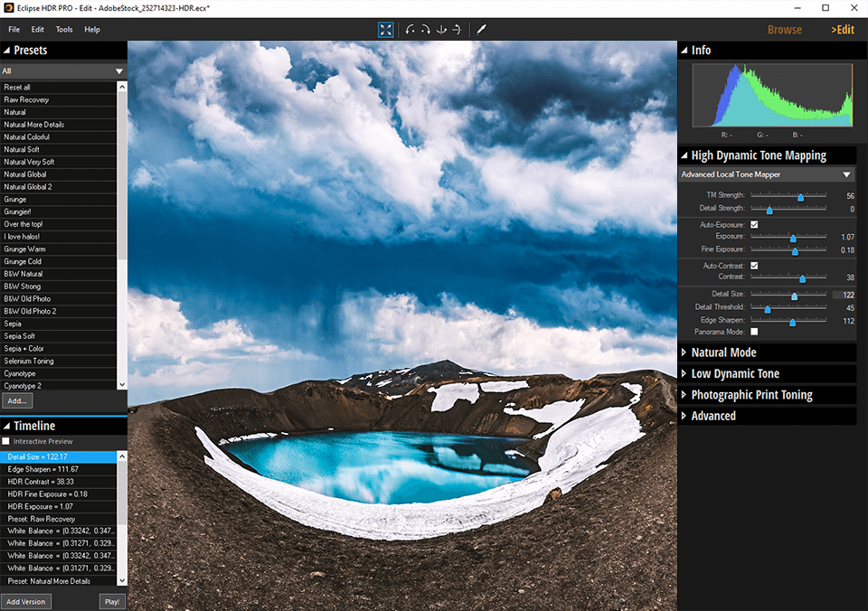The image size is (868, 611).
Task: Open the Tools menu
Action: click(63, 29)
